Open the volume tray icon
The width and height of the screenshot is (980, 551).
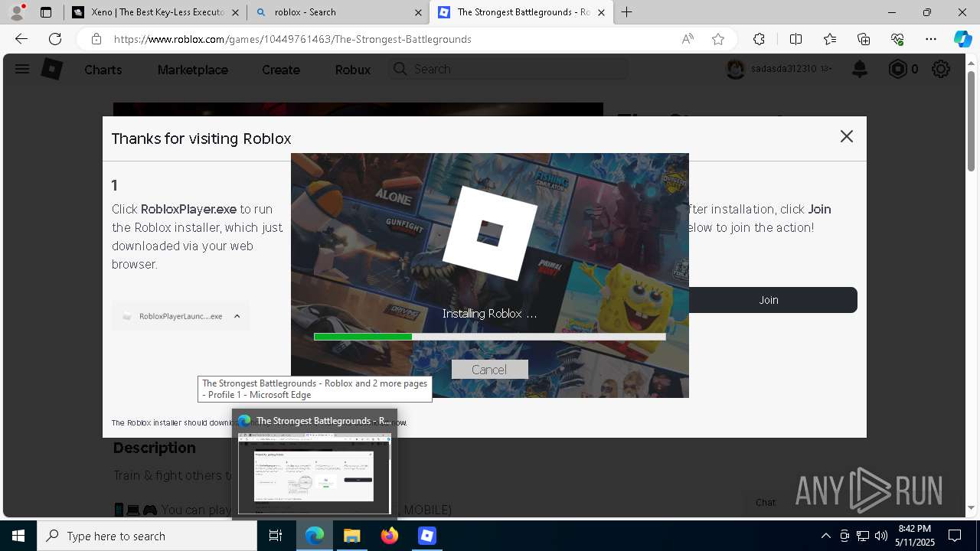coord(881,536)
